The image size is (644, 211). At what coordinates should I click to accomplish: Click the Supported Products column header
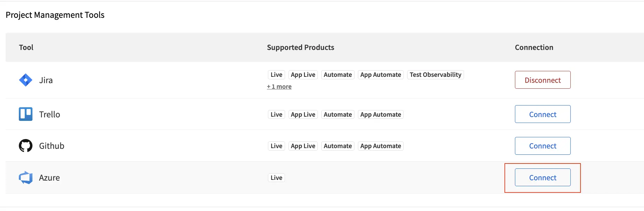pos(300,48)
